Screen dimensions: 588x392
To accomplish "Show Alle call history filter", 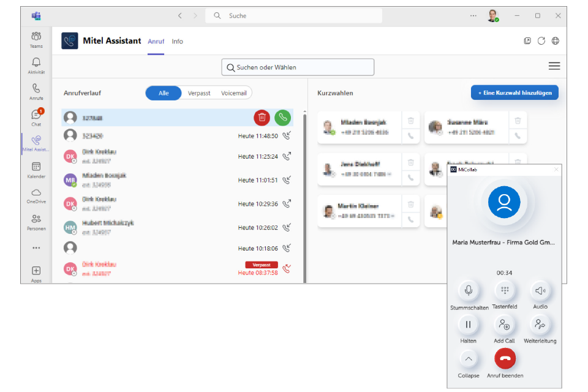I will pyautogui.click(x=164, y=93).
